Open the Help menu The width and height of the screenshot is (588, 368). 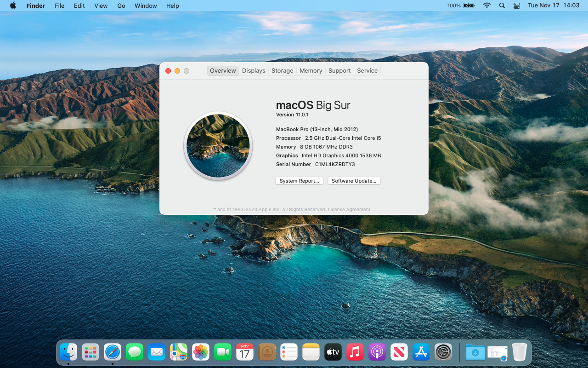[x=173, y=6]
